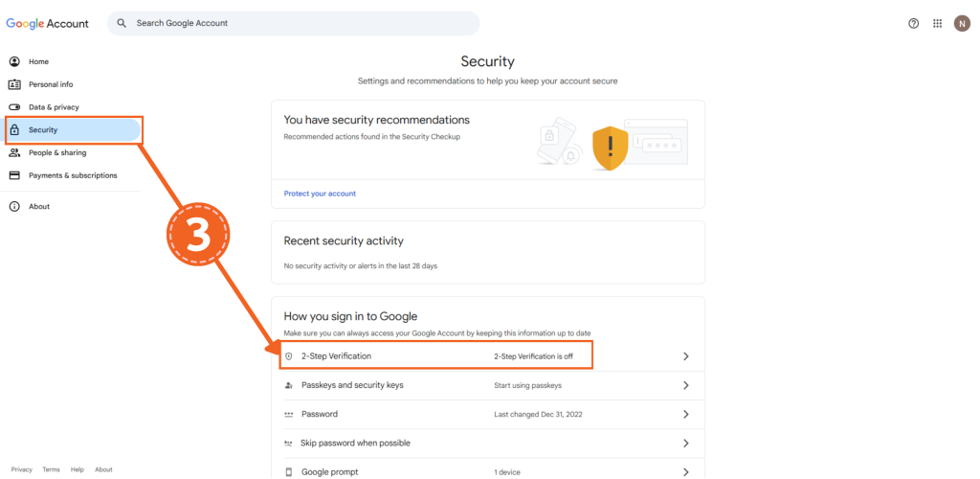Click the Home sidebar icon
The image size is (980, 479).
pyautogui.click(x=14, y=61)
